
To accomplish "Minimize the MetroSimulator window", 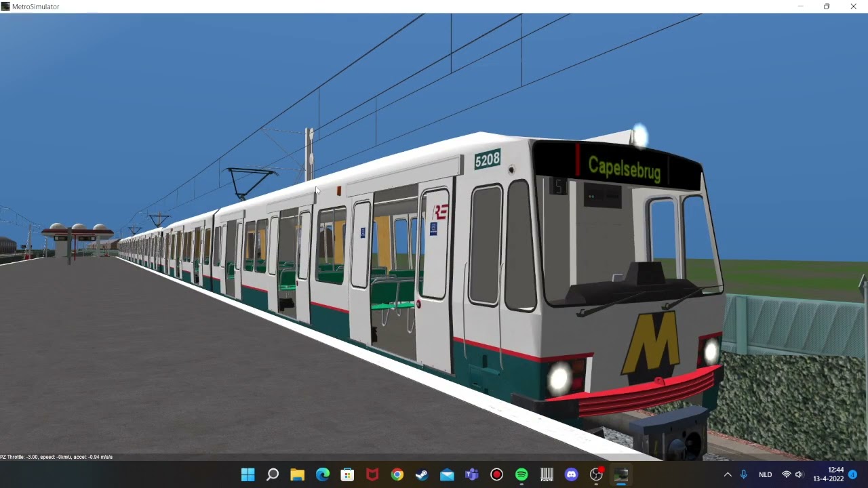I will pos(801,6).
